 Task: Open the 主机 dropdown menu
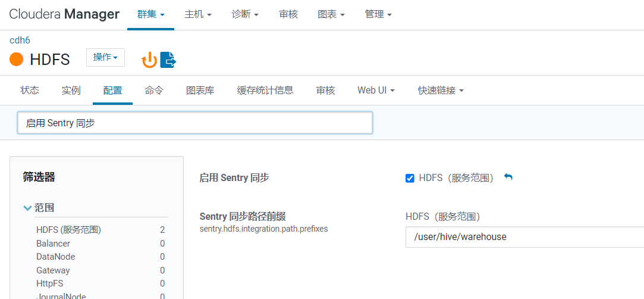[198, 14]
